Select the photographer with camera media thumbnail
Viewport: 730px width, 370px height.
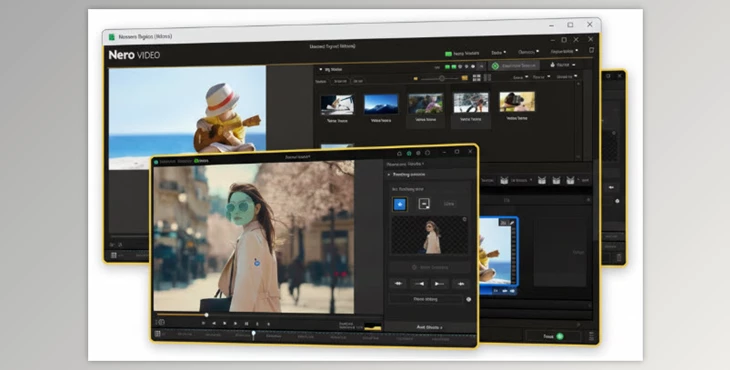click(517, 101)
